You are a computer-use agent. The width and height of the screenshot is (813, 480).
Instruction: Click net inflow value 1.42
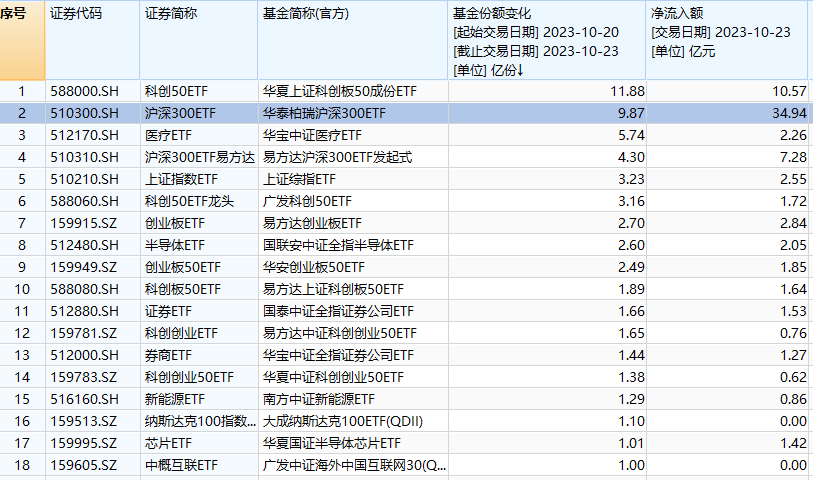tap(793, 444)
